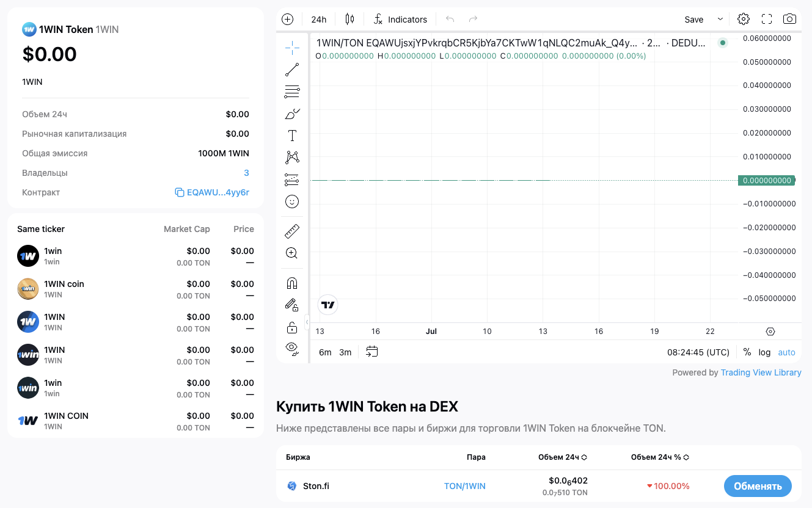Toggle stay in drawing mode
Screen dimensions: 812x508
[x=292, y=305]
